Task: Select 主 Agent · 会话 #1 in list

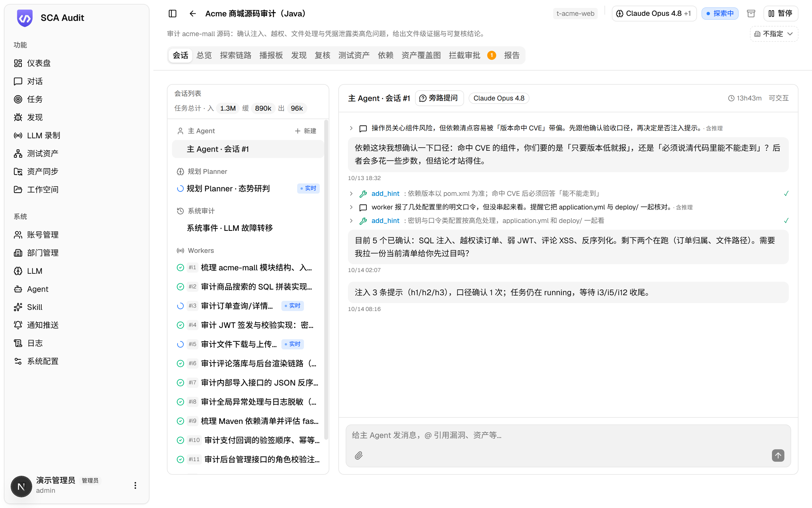Action: (248, 149)
